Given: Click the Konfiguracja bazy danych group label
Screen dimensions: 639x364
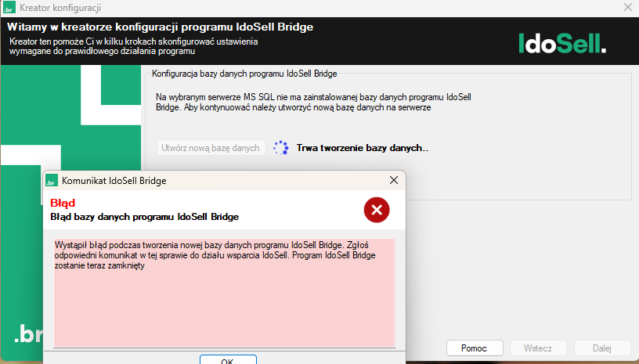Looking at the screenshot, I should pos(244,74).
